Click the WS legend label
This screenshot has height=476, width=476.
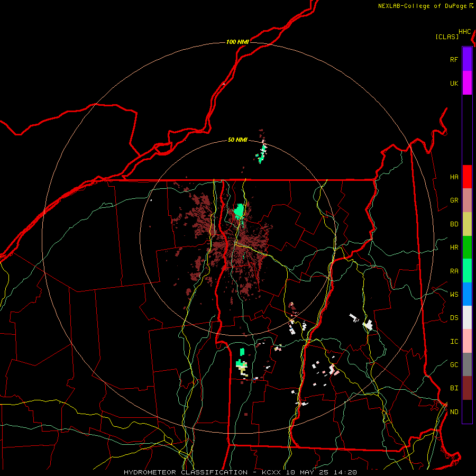pyautogui.click(x=454, y=295)
